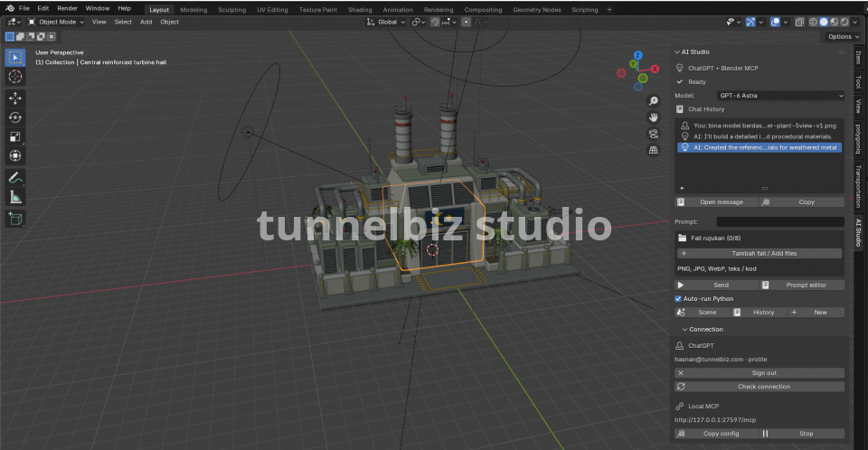Switch to the Shading workspace tab
Image resolution: width=868 pixels, height=450 pixels.
(360, 10)
